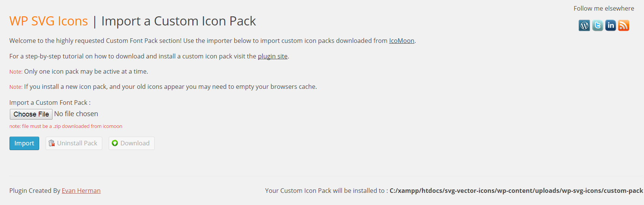Click the orange WP SVG Icons title
Viewport: 644px width, 205px height.
point(49,21)
